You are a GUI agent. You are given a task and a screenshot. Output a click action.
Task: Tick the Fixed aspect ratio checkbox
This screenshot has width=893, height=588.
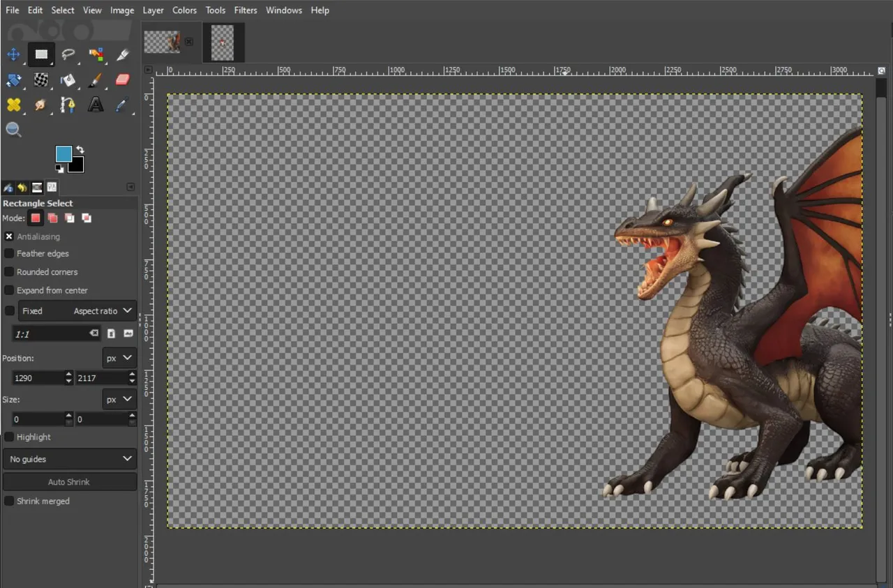tap(9, 310)
